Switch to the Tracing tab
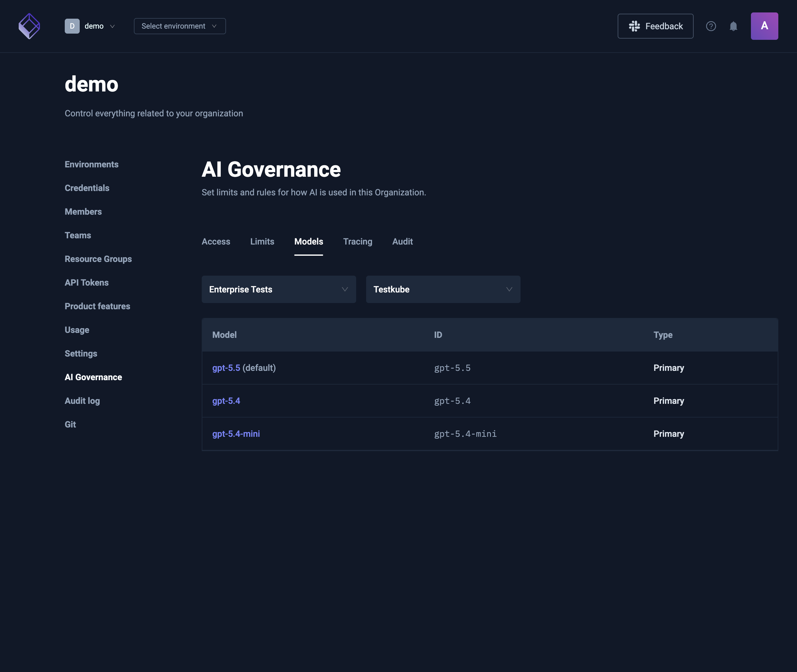Viewport: 797px width, 672px height. click(x=357, y=241)
